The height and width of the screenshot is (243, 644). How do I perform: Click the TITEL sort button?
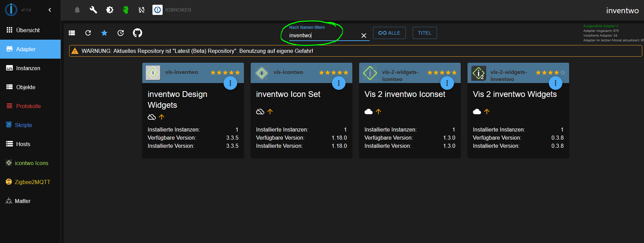[x=424, y=33]
